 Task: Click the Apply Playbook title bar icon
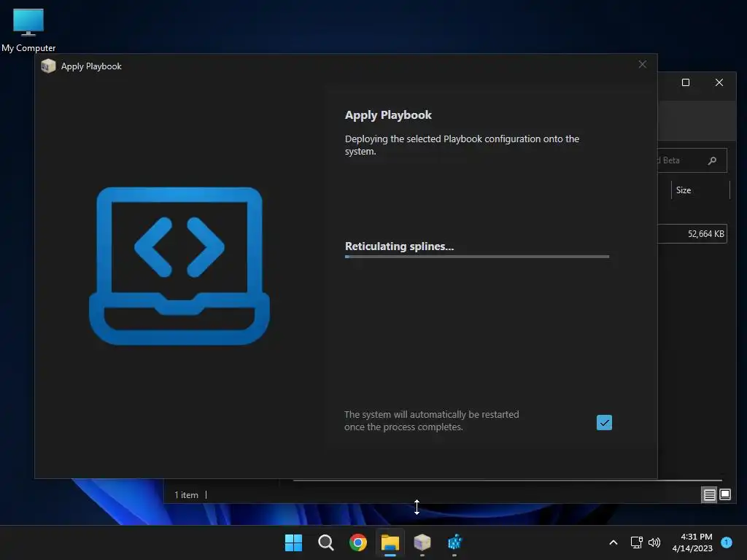(x=48, y=66)
